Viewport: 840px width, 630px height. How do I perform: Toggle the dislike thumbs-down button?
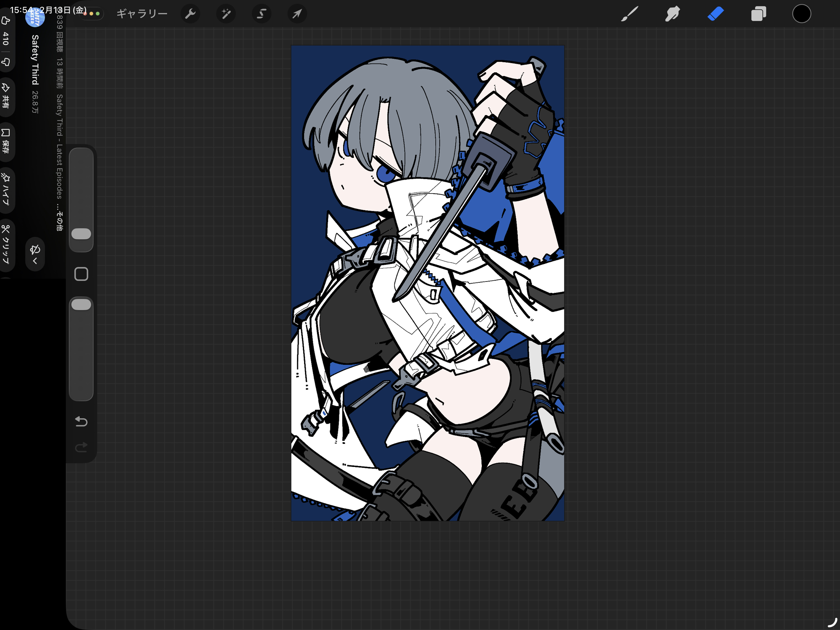pyautogui.click(x=6, y=62)
